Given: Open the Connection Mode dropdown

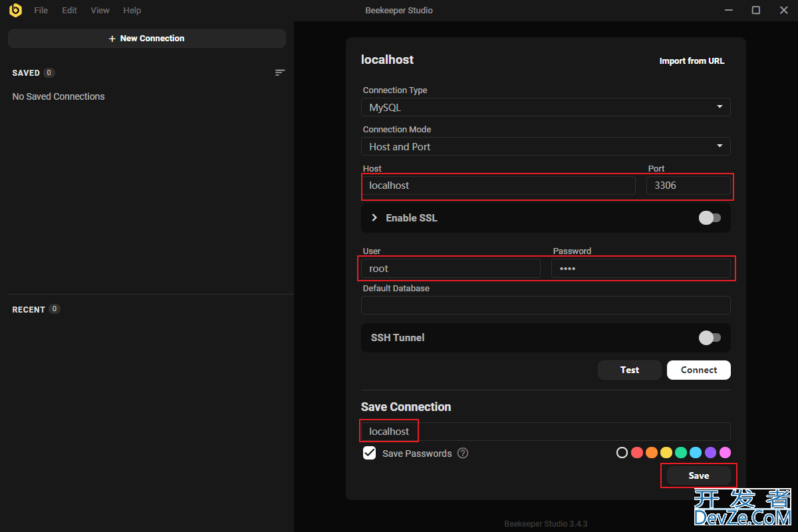Looking at the screenshot, I should point(546,146).
